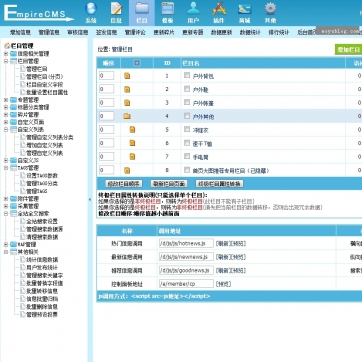Click the folder icon in row ID 6
Image resolution: width=362 pixels, height=362 pixels.
click(x=132, y=143)
